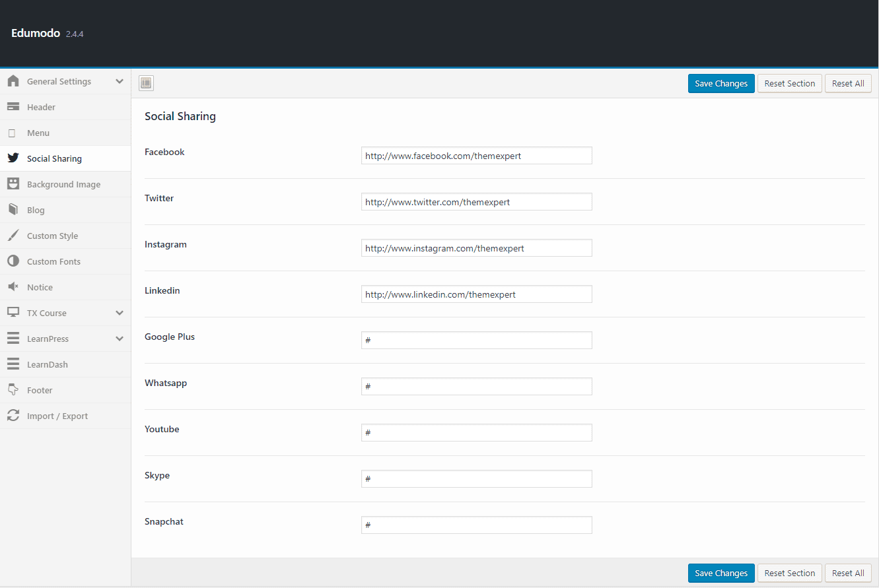Viewport: 879px width, 588px height.
Task: Click the monitor icon for TX Course
Action: point(13,313)
